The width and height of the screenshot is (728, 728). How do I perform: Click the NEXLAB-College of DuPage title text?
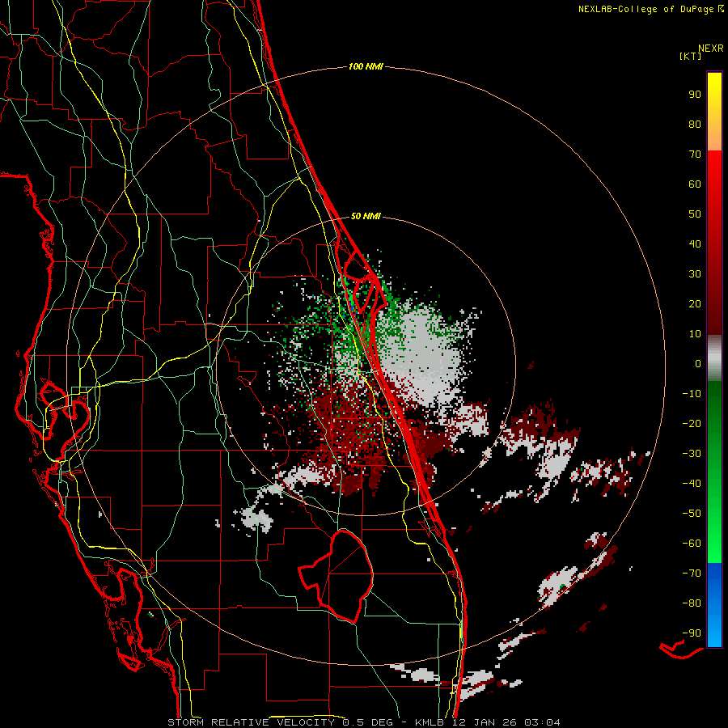coord(650,9)
